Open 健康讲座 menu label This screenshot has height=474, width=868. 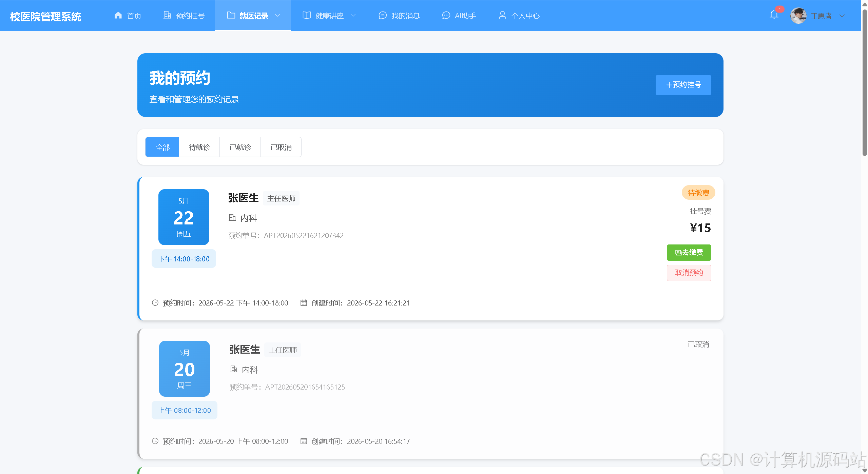pyautogui.click(x=330, y=16)
